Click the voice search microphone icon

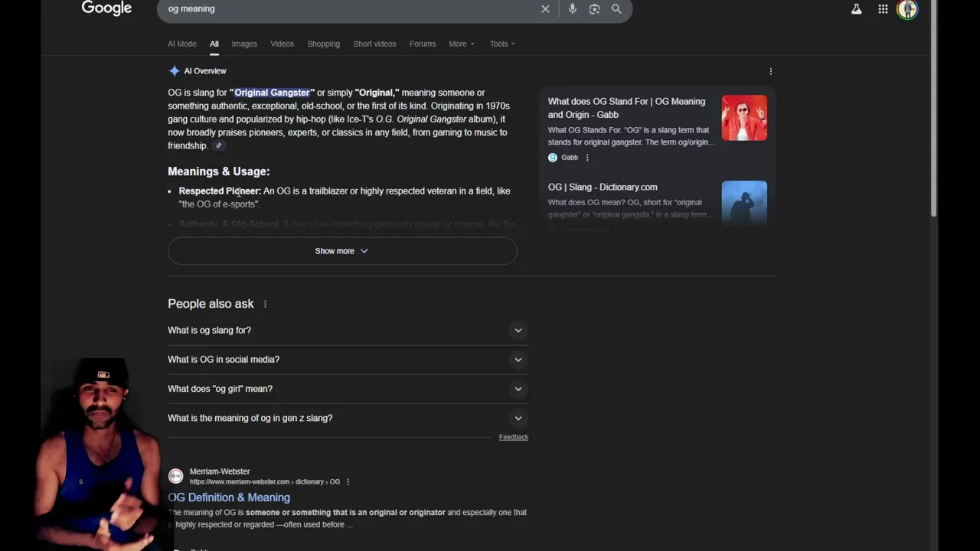[572, 9]
